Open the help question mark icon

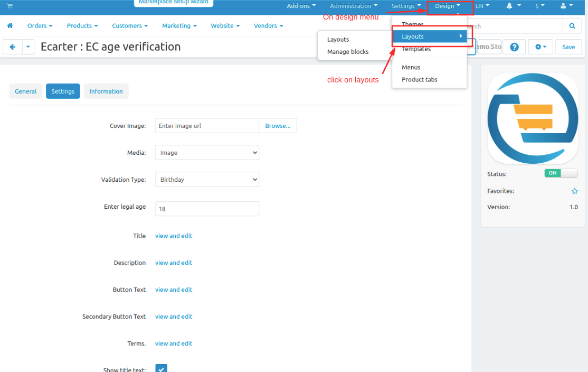click(514, 47)
